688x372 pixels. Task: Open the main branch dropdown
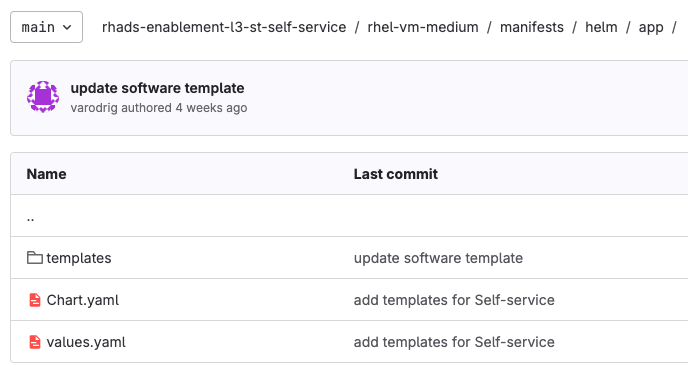pyautogui.click(x=47, y=27)
